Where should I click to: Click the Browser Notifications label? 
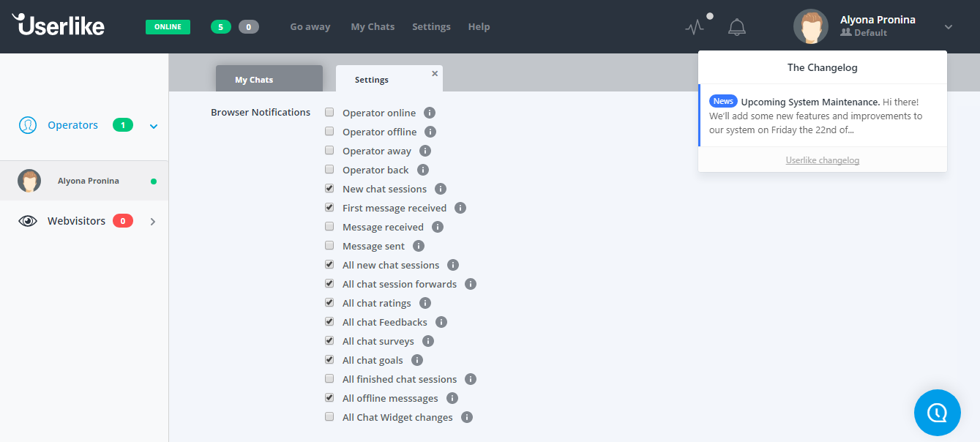tap(261, 112)
